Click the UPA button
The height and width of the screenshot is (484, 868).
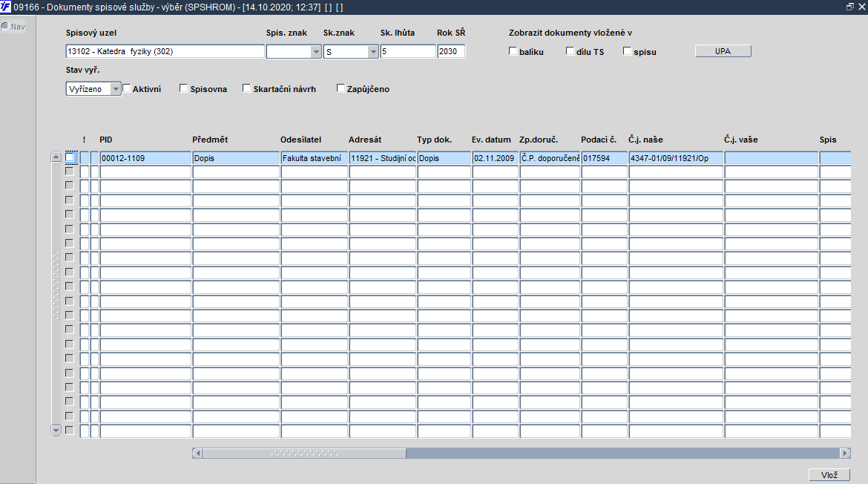coord(723,51)
